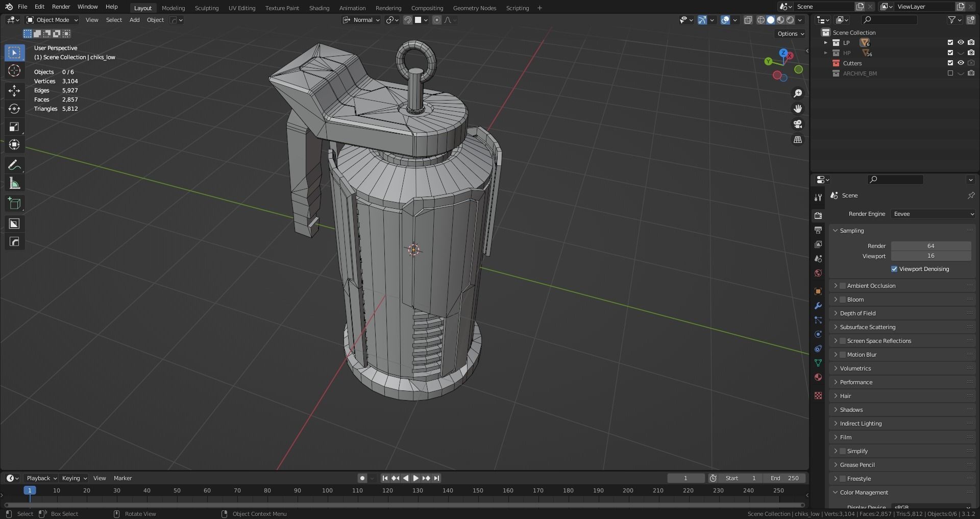The image size is (980, 519).
Task: Enable Ambient Occlusion checkbox
Action: tap(843, 286)
